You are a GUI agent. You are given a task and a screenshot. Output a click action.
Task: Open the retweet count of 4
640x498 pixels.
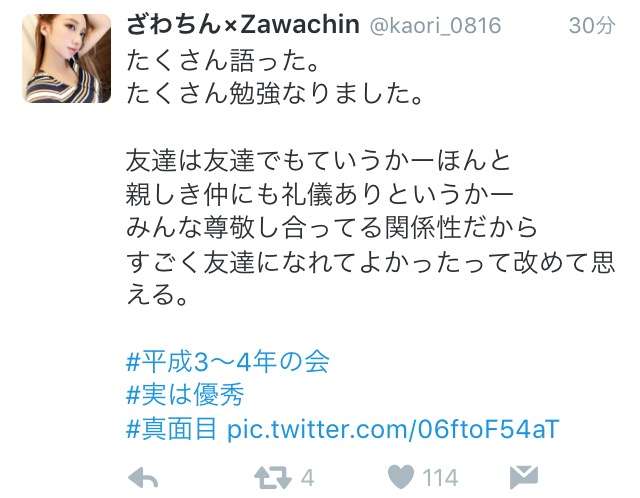point(307,478)
